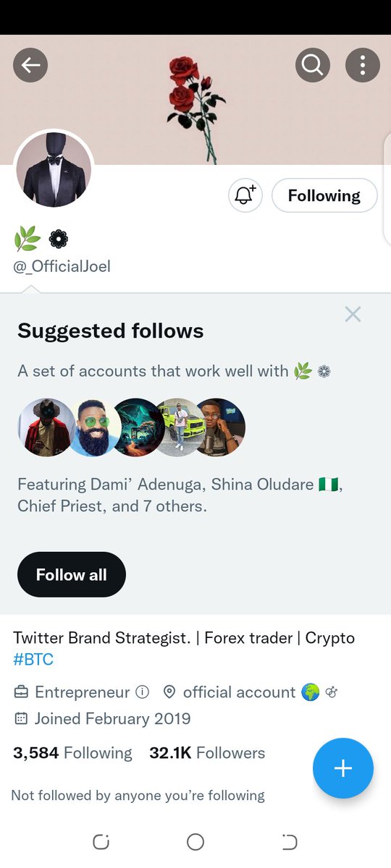
Task: View the rose header banner image
Action: (195, 99)
